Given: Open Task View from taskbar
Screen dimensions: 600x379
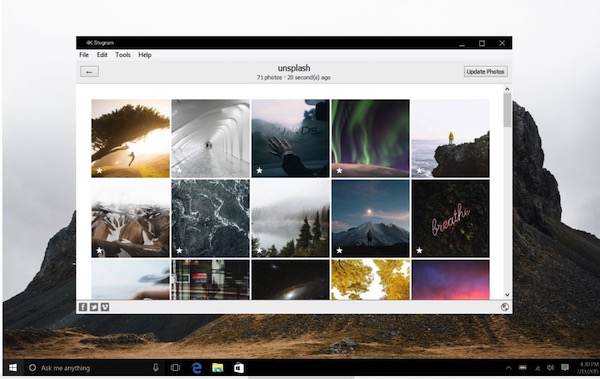Looking at the screenshot, I should [x=175, y=368].
